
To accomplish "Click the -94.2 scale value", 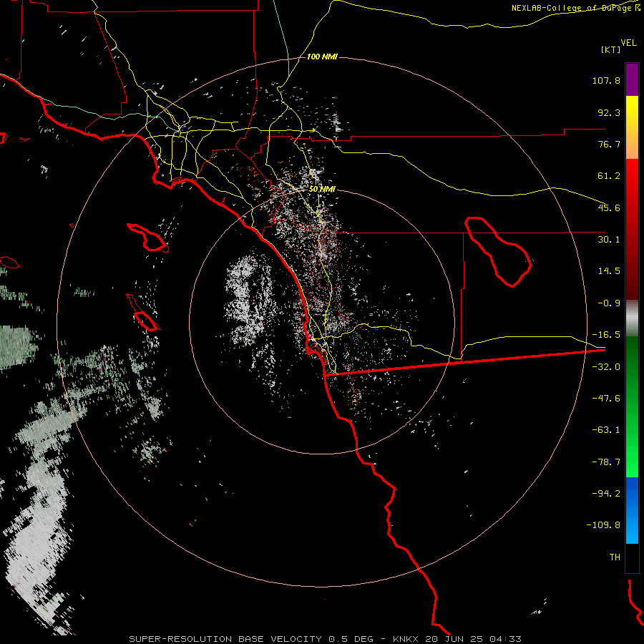I will coord(606,494).
